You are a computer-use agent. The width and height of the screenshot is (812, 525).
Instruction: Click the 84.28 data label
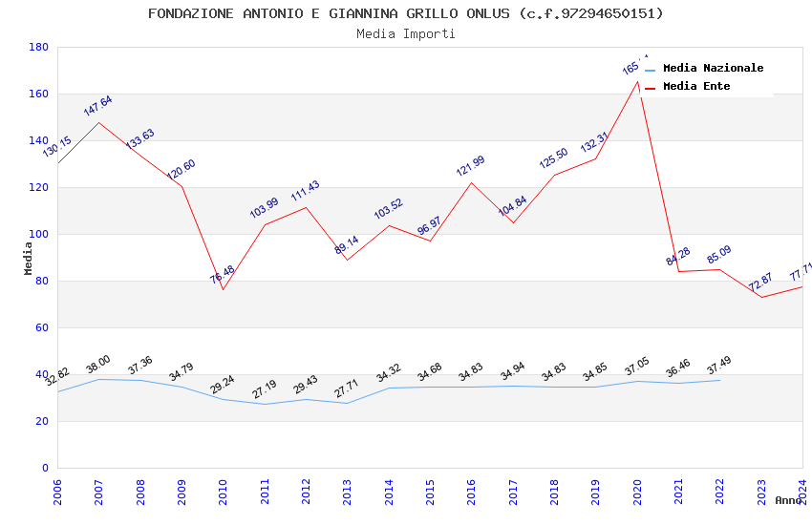(678, 256)
